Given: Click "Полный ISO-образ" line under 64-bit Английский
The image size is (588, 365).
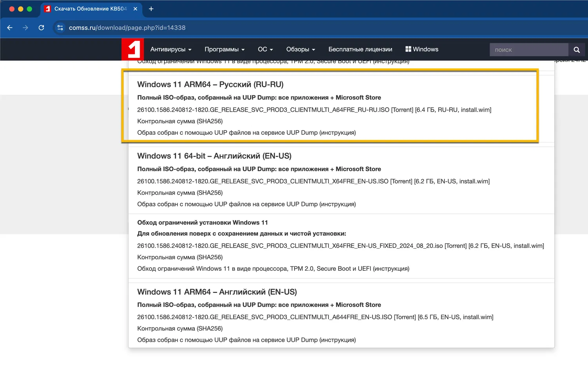Looking at the screenshot, I should pos(259,169).
